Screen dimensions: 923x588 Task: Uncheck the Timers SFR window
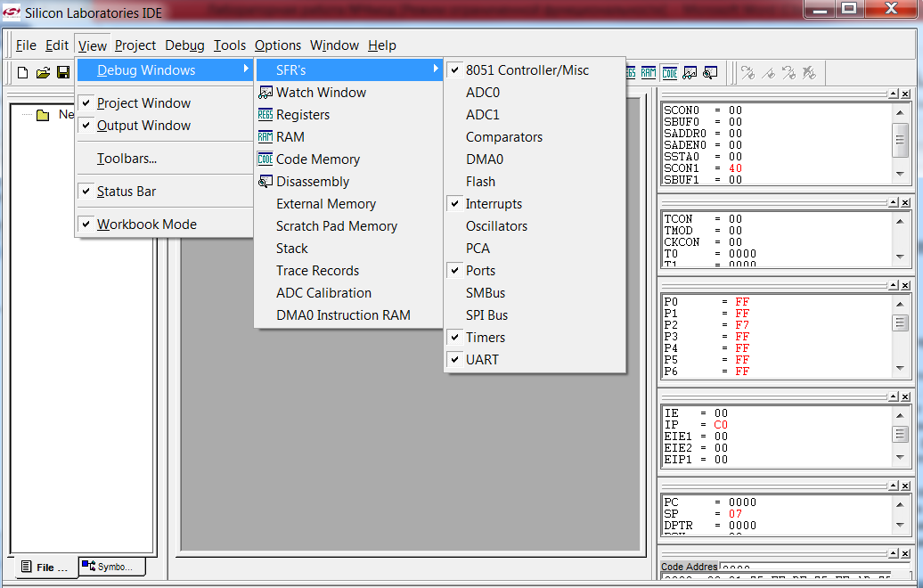point(535,338)
